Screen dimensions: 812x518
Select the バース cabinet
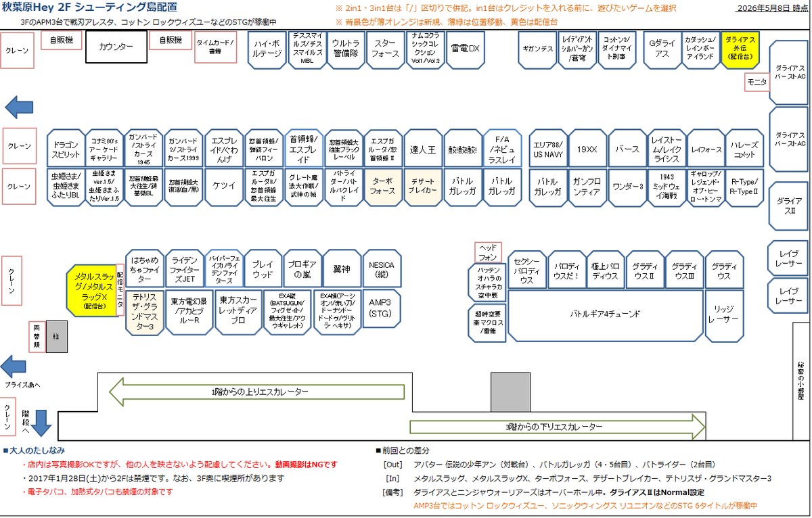(627, 149)
